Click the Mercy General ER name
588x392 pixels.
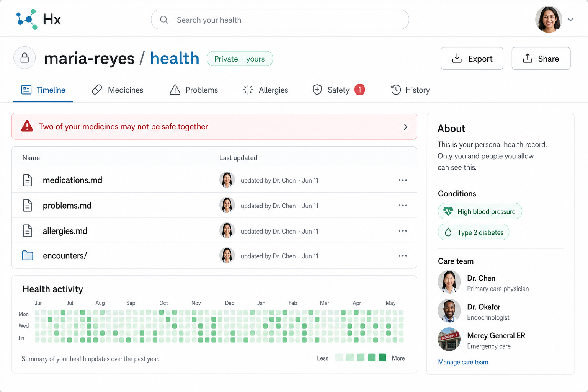coord(496,336)
